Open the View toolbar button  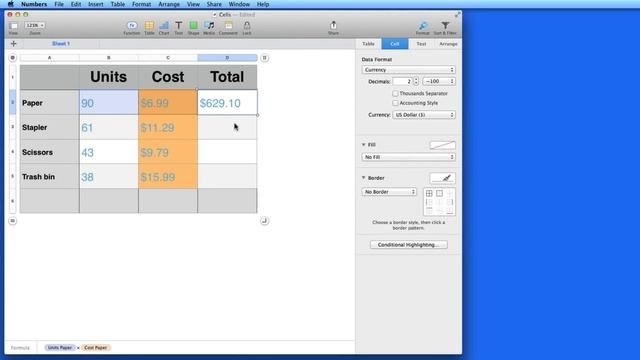(13, 28)
